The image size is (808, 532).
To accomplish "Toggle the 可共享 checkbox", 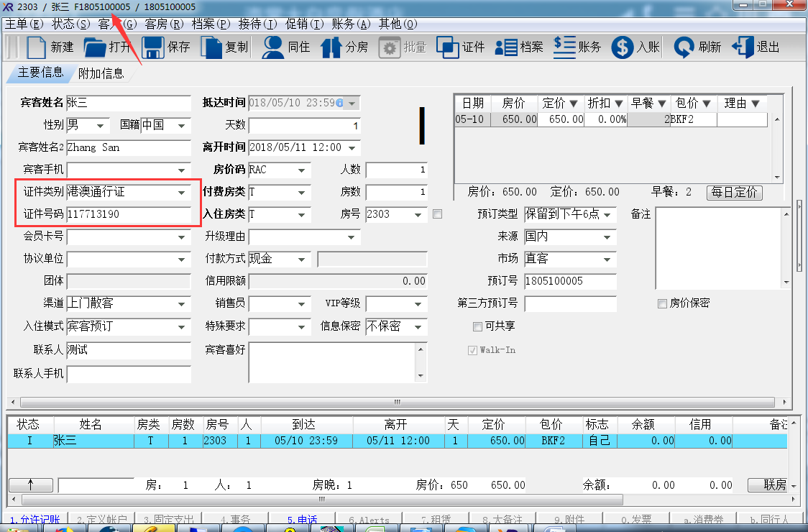I will click(x=478, y=326).
